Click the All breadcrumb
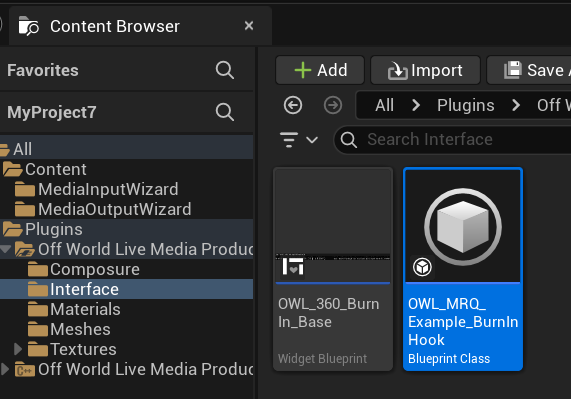Screen dimensions: 571x399 tap(385, 105)
